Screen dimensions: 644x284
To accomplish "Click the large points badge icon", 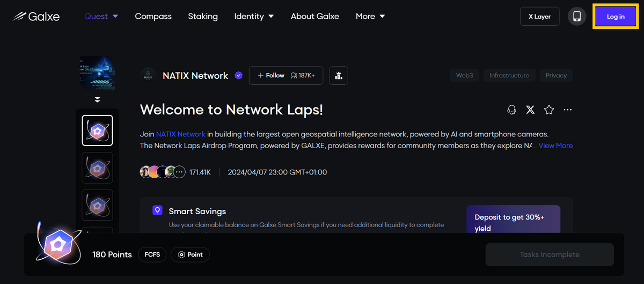I will click(58, 244).
